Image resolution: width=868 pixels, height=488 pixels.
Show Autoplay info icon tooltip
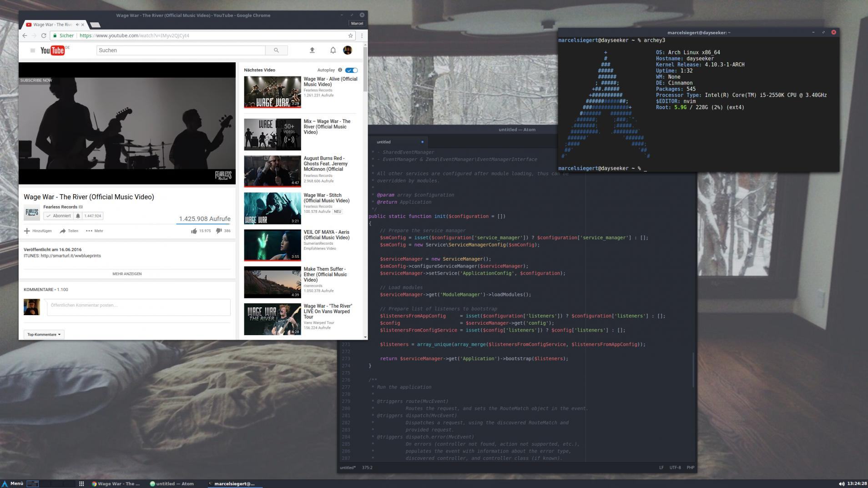tap(340, 70)
